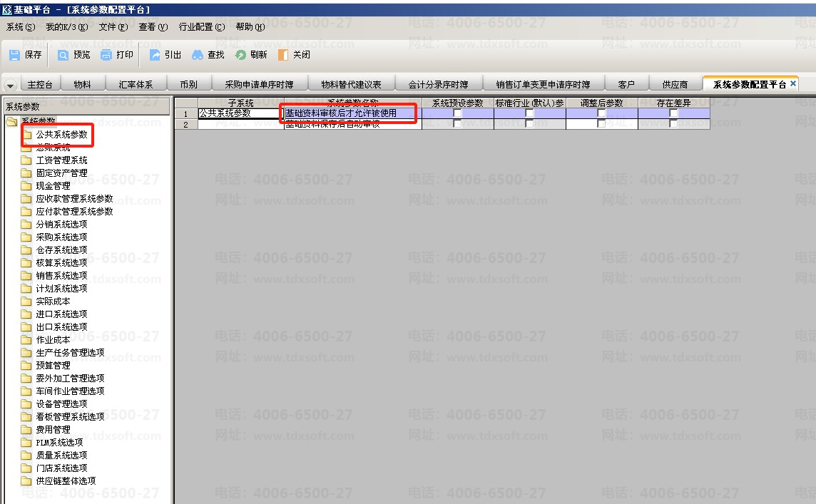Click the 查找 (Find) binoculars icon
816x504 pixels.
pyautogui.click(x=198, y=55)
